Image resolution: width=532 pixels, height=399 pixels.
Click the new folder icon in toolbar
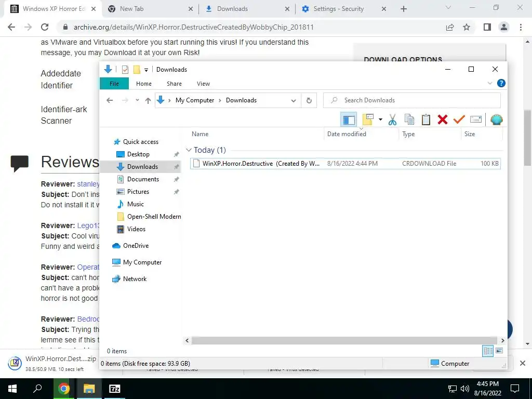pyautogui.click(x=368, y=119)
